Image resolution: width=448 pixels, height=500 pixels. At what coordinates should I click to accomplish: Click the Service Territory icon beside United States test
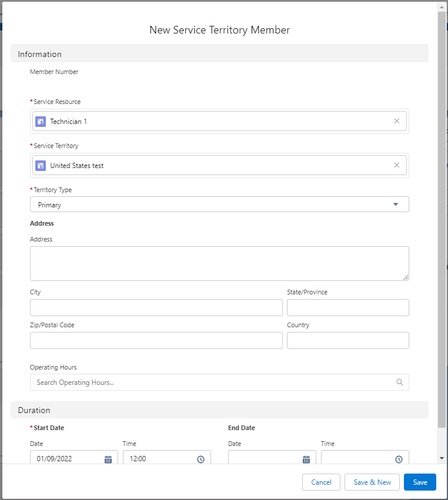pos(41,166)
